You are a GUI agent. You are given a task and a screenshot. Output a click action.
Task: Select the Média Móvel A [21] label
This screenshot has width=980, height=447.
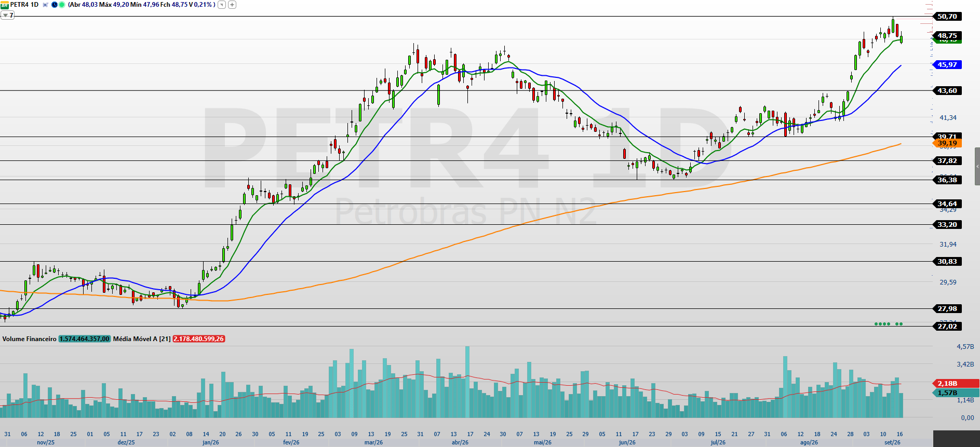142,339
